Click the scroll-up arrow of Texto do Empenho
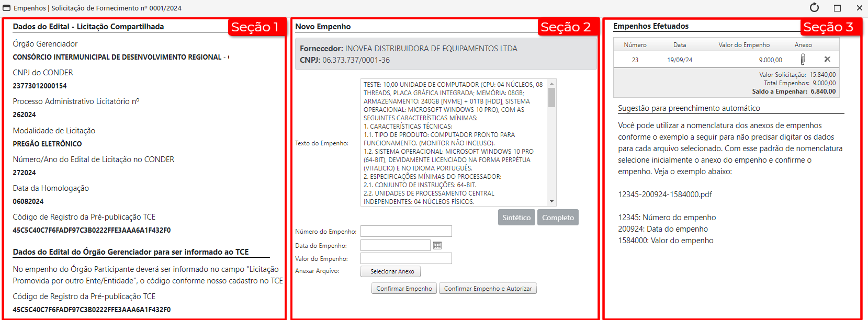 click(551, 84)
